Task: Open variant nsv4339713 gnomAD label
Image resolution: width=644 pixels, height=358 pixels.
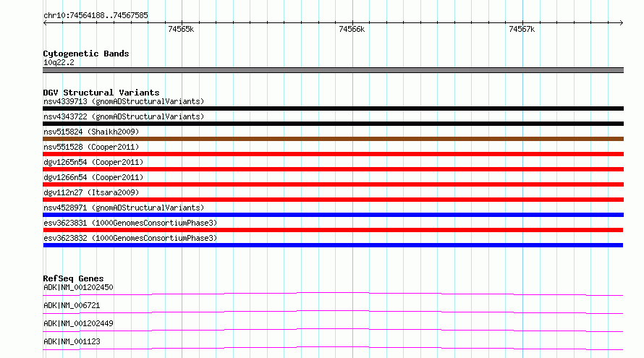Action: (124, 101)
